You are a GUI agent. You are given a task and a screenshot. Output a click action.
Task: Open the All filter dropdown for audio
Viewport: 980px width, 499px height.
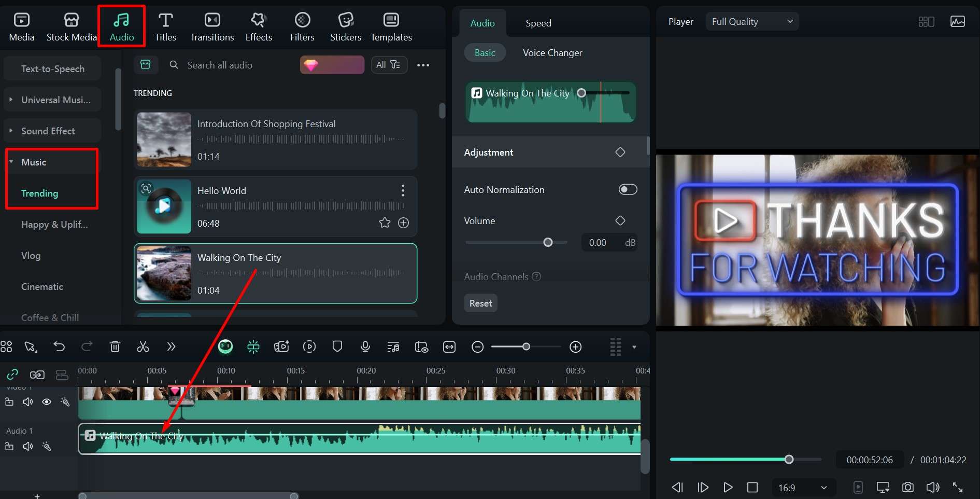[x=389, y=65]
